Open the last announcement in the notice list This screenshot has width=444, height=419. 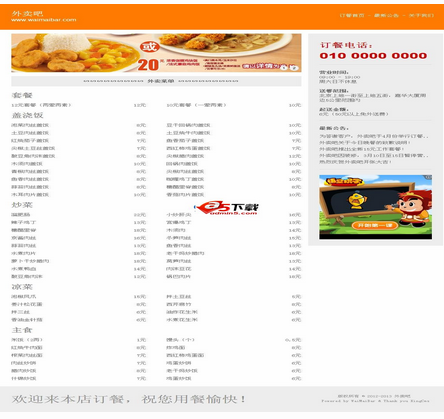[x=355, y=162]
